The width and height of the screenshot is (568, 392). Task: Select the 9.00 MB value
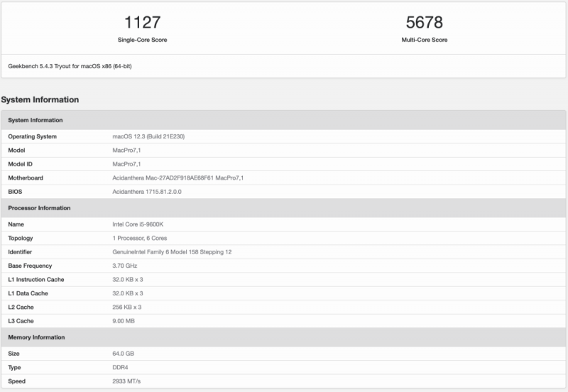(x=124, y=320)
